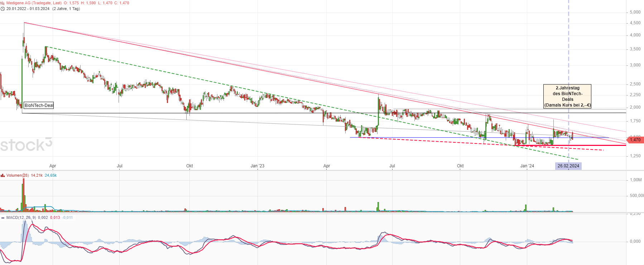Viewport: 644px width, 265px height.
Task: Click the 1,750 price axis label
Action: tap(635, 121)
